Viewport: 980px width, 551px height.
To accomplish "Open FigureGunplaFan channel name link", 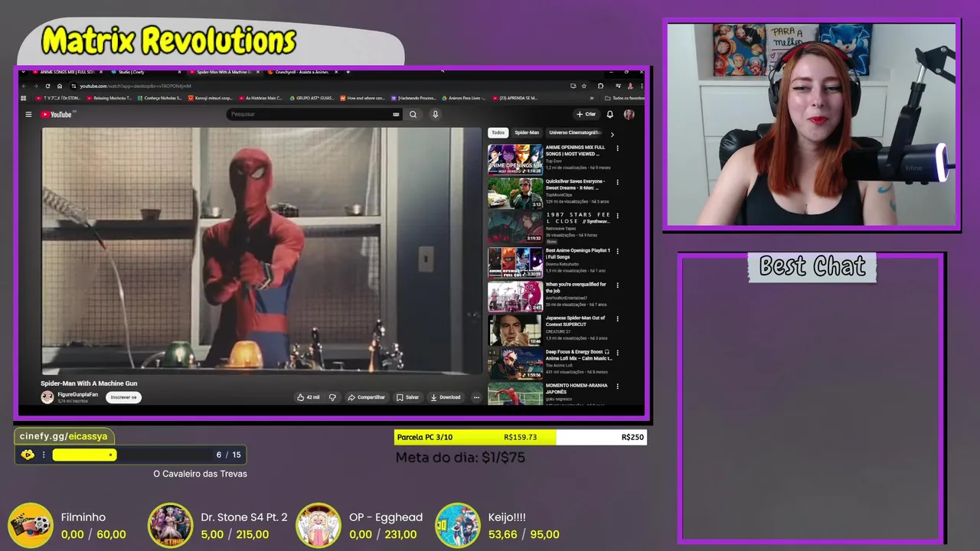I will click(78, 394).
